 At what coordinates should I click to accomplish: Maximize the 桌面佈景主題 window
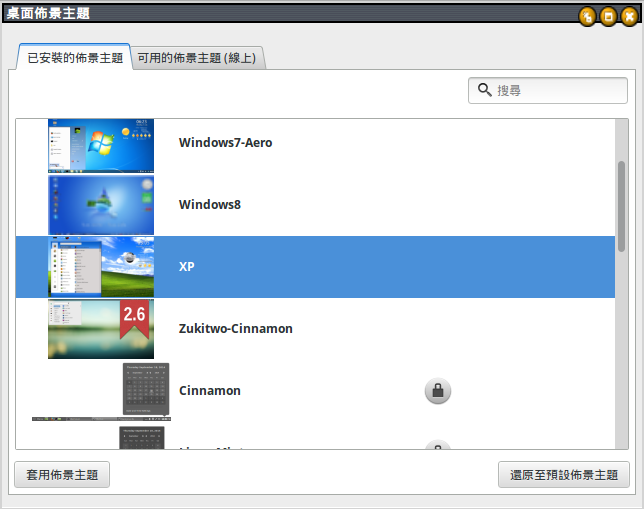[x=608, y=16]
